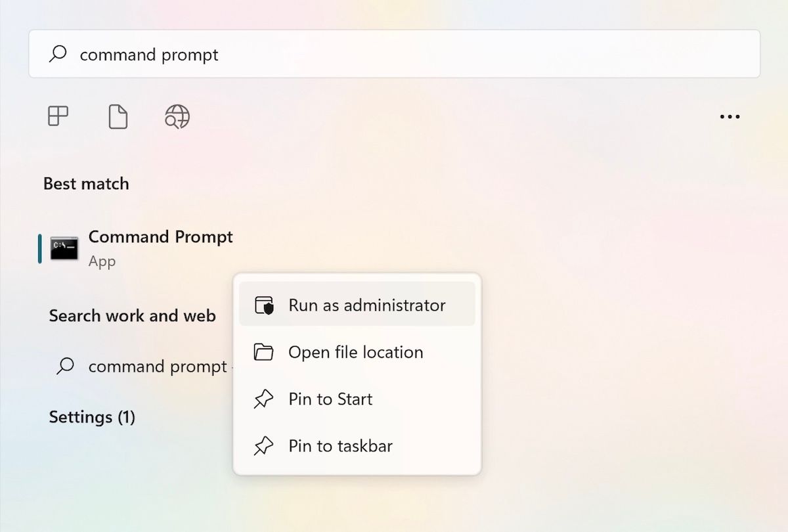Open the more options ellipsis

730,116
